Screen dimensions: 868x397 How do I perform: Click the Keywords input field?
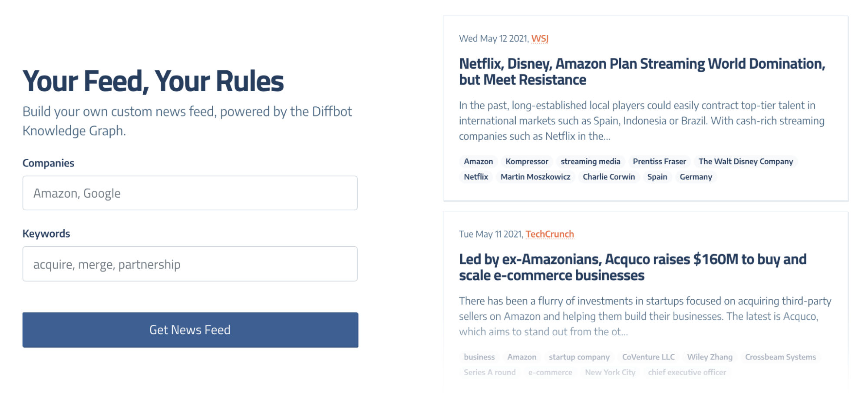[190, 264]
